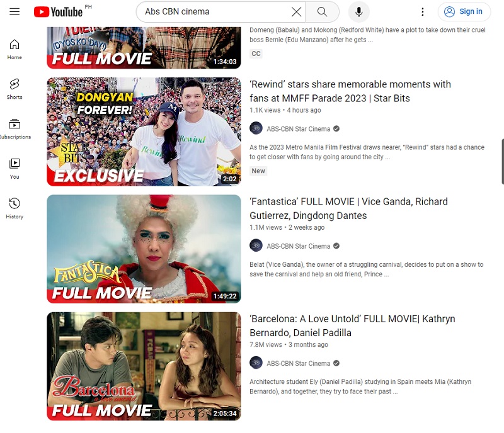Click description starting 'As the 2023 Metro Manila'
Viewport: 504px width, 433px height.
(367, 152)
